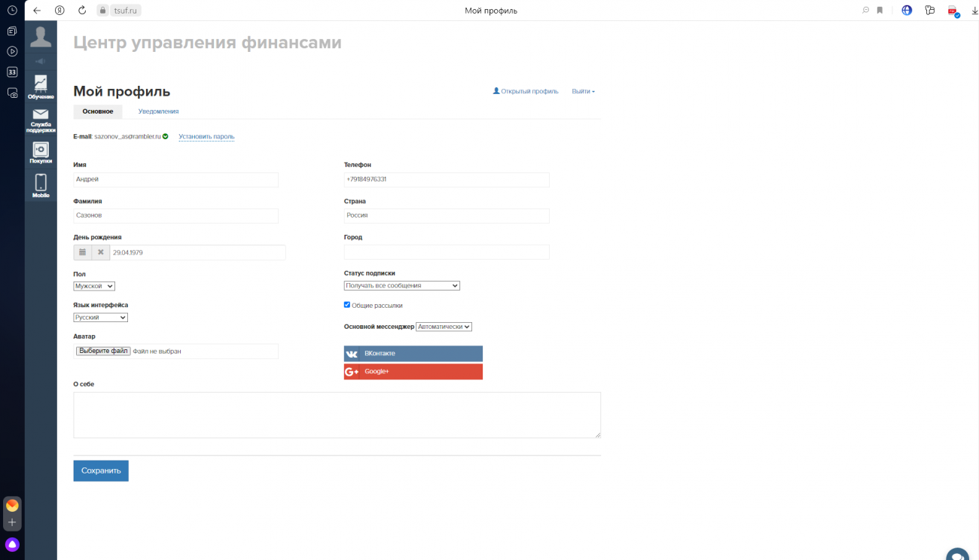Viewport: 979px width, 560px height.
Task: Connect account via ВКонтакте button
Action: click(413, 354)
